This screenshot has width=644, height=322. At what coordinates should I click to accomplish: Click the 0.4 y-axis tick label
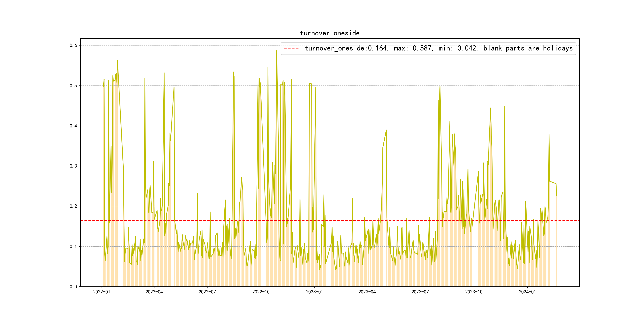coord(73,126)
